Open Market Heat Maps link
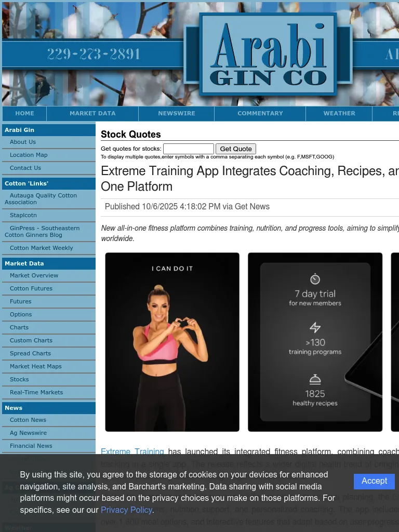Image resolution: width=399 pixels, height=532 pixels. (36, 366)
